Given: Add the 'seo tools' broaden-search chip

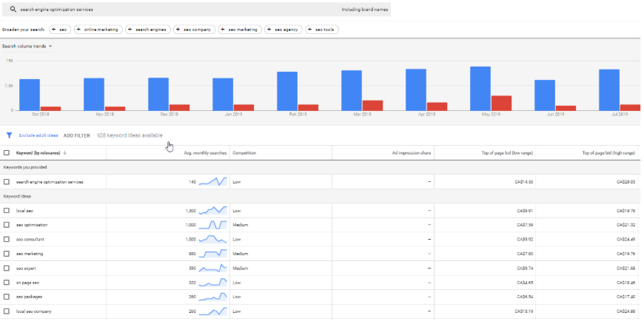Looking at the screenshot, I should click(322, 30).
